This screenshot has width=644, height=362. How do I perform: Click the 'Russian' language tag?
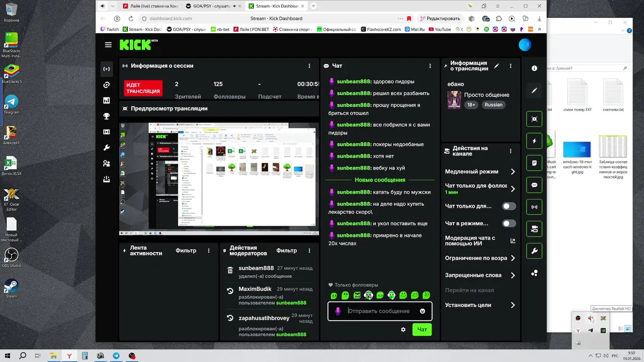(x=494, y=105)
